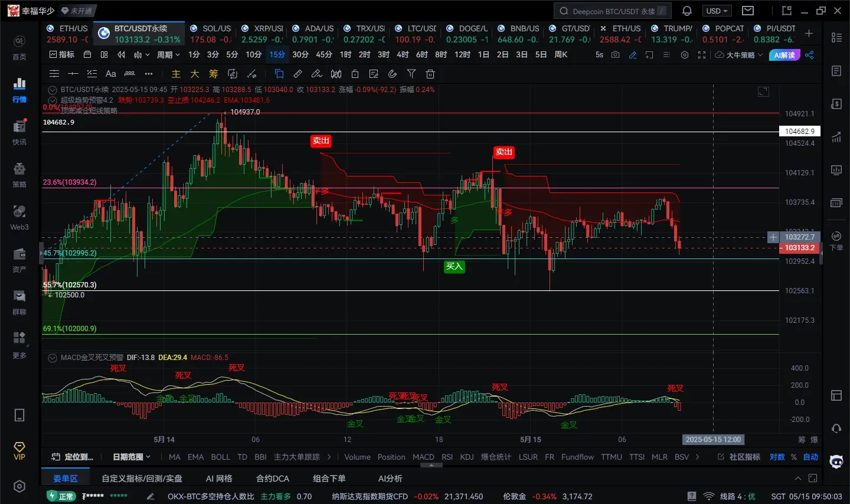The height and width of the screenshot is (504, 850).
Task: Select the 1时 timeframe
Action: tap(346, 54)
